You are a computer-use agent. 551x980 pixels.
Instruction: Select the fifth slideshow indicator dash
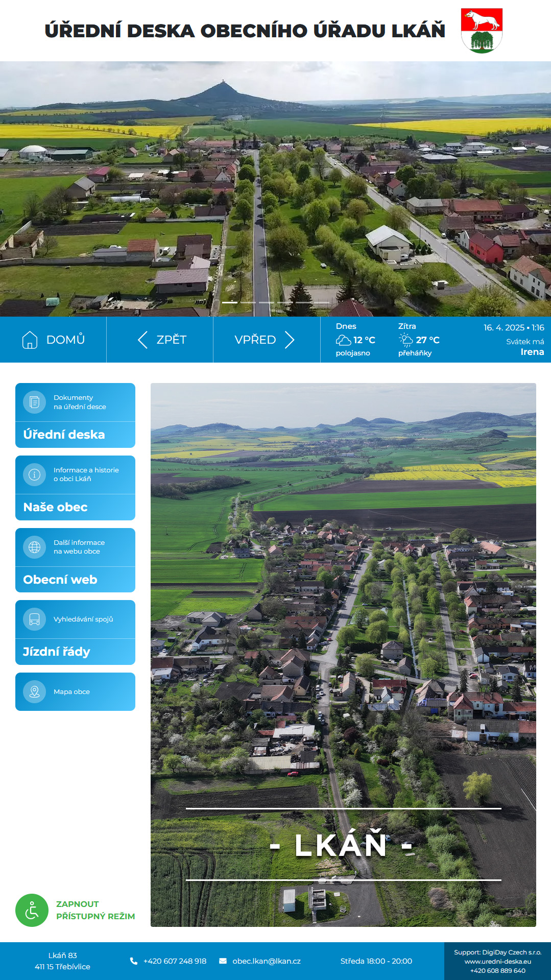pos(303,302)
